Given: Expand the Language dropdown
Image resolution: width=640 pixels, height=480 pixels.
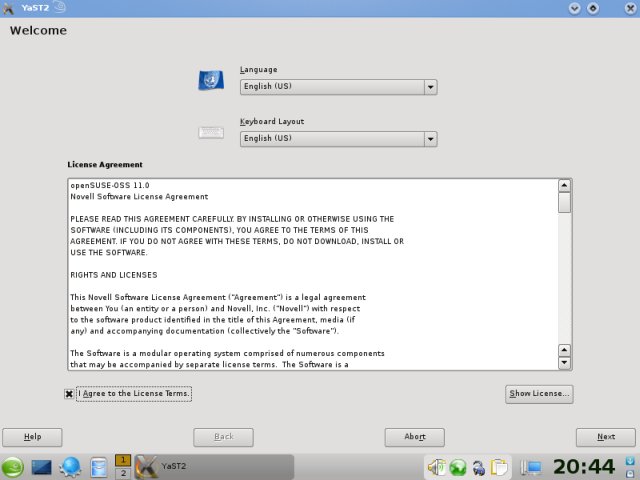Looking at the screenshot, I should point(430,88).
